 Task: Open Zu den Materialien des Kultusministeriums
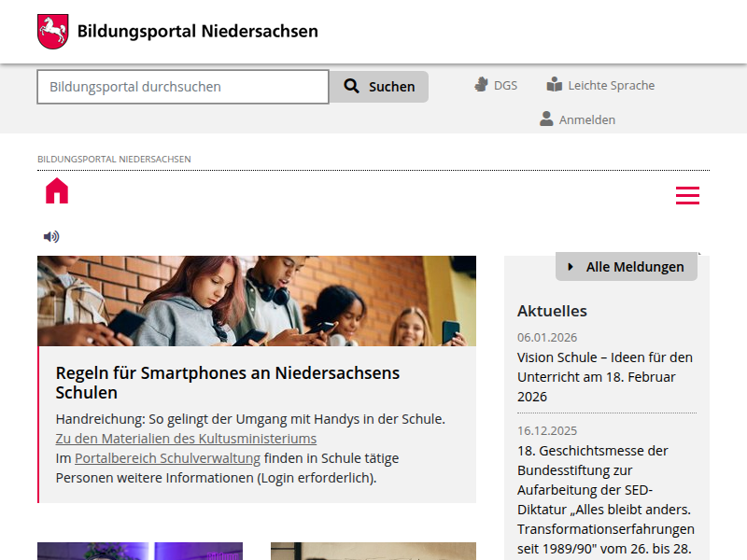185,438
